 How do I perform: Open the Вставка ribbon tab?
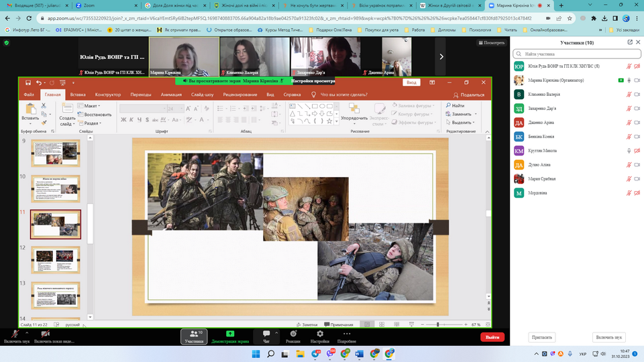(78, 95)
